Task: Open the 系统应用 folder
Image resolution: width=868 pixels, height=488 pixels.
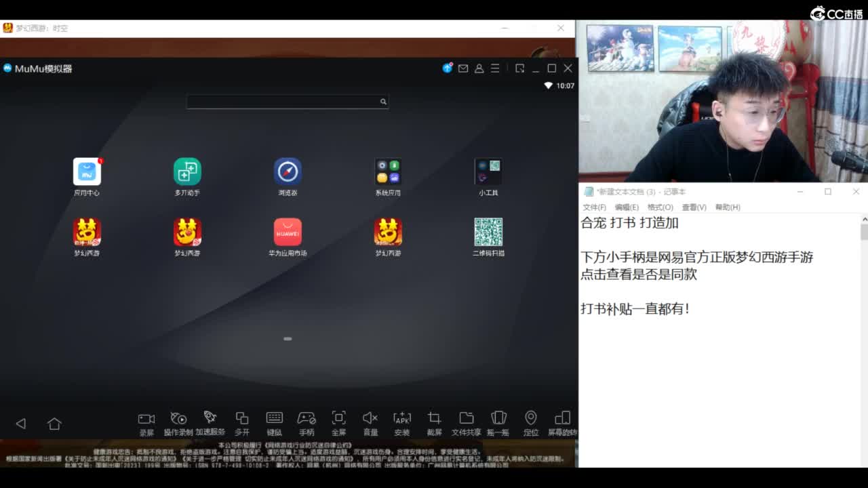Action: 388,172
